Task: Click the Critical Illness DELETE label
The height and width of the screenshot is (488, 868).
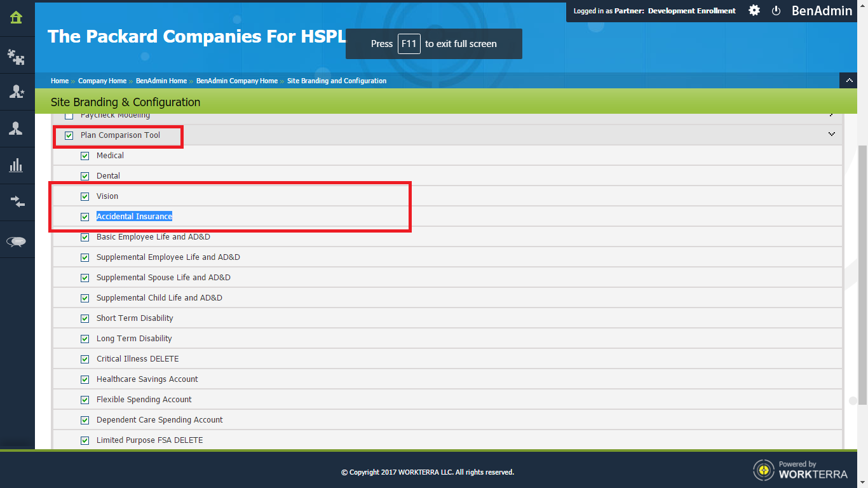Action: pyautogui.click(x=138, y=359)
